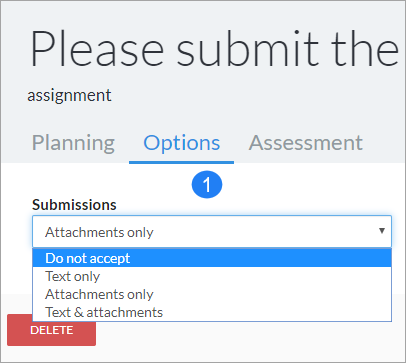Viewport: 406px width, 363px height.
Task: Open the Assessment tab
Action: point(306,143)
